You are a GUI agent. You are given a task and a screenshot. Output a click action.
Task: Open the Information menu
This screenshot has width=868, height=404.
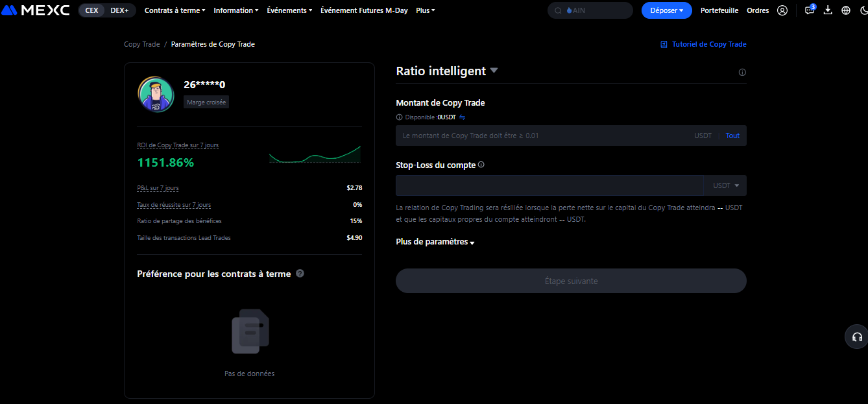click(x=235, y=10)
